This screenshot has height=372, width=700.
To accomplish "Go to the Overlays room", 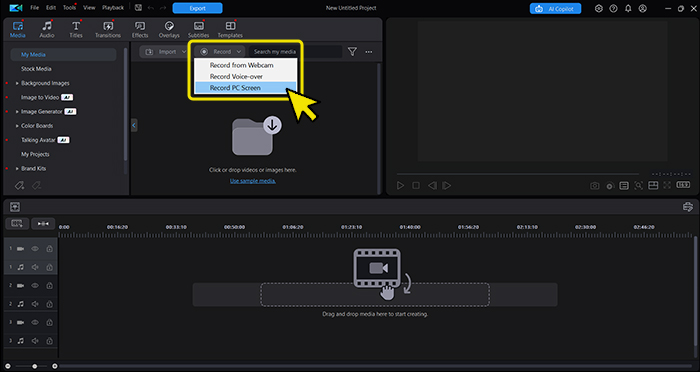I will 169,29.
